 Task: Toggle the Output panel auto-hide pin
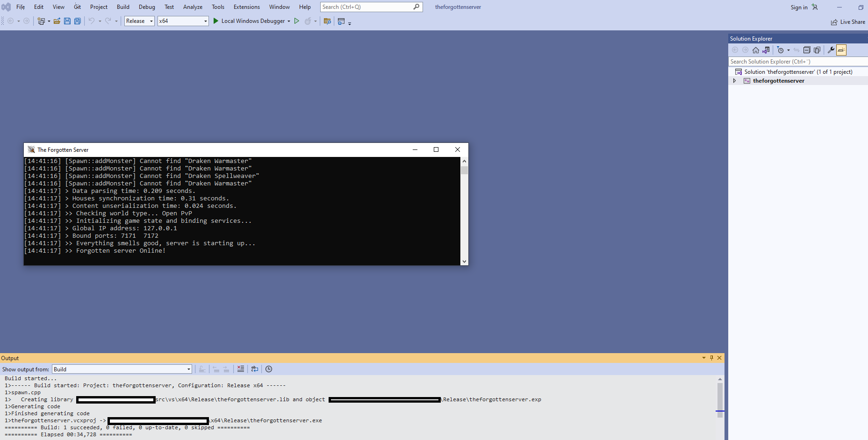tap(711, 358)
